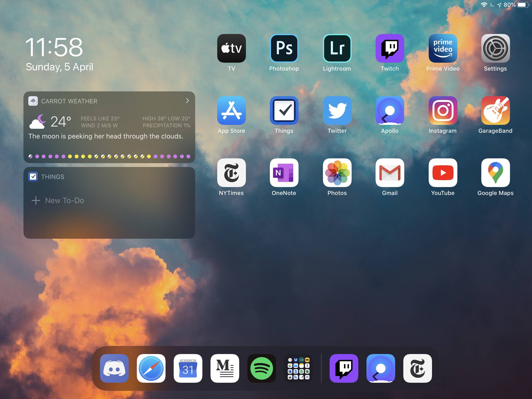532x399 pixels.
Task: Open Gmail
Action: tap(390, 172)
